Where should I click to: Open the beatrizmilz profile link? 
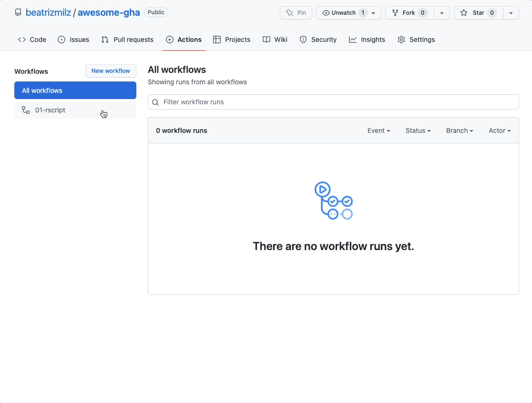tap(48, 12)
